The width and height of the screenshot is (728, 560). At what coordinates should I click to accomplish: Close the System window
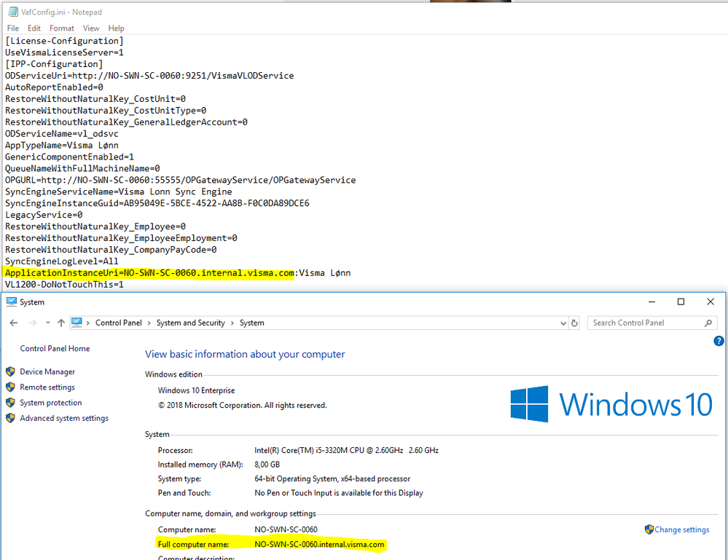[x=711, y=301]
